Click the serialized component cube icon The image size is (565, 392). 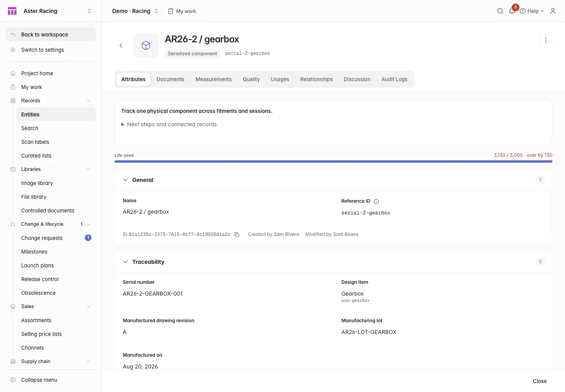[x=146, y=45]
